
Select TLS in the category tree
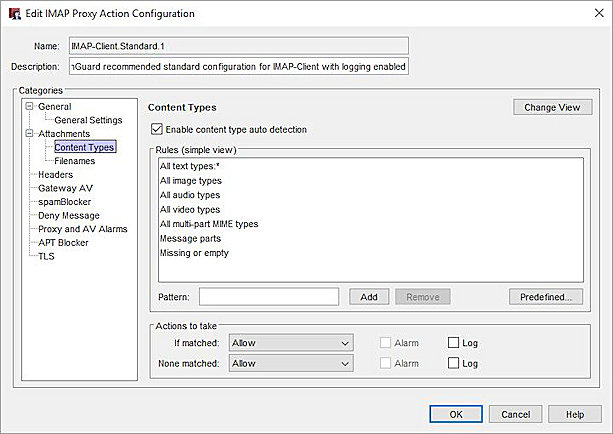[46, 256]
